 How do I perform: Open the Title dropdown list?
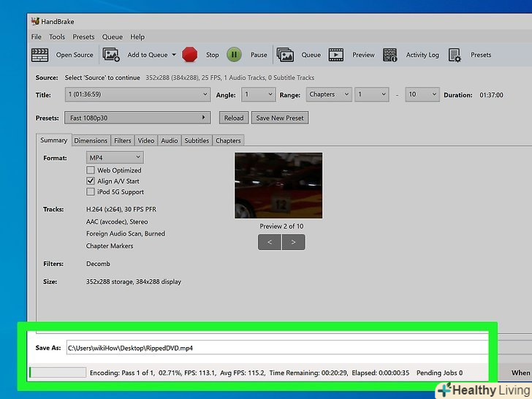point(137,95)
